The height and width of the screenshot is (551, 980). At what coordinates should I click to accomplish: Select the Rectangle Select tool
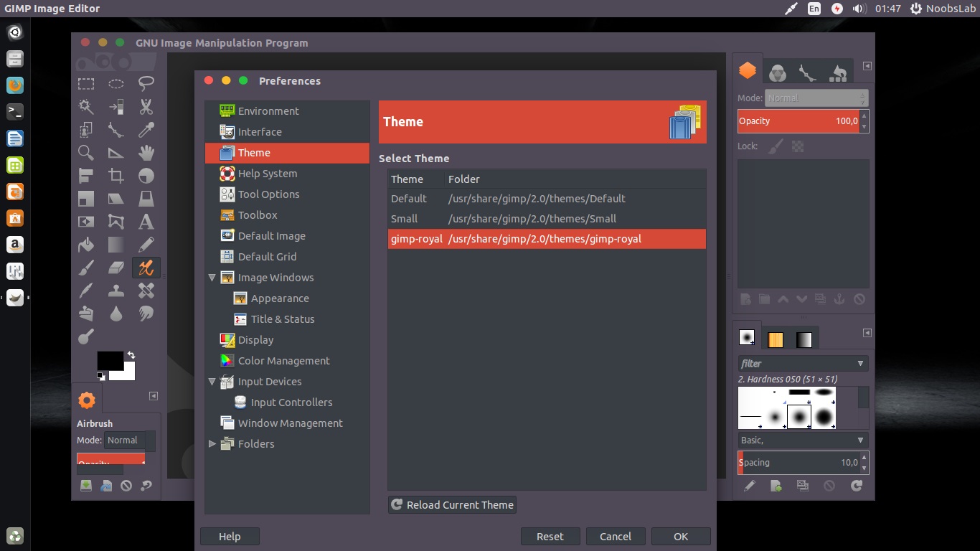pos(86,84)
